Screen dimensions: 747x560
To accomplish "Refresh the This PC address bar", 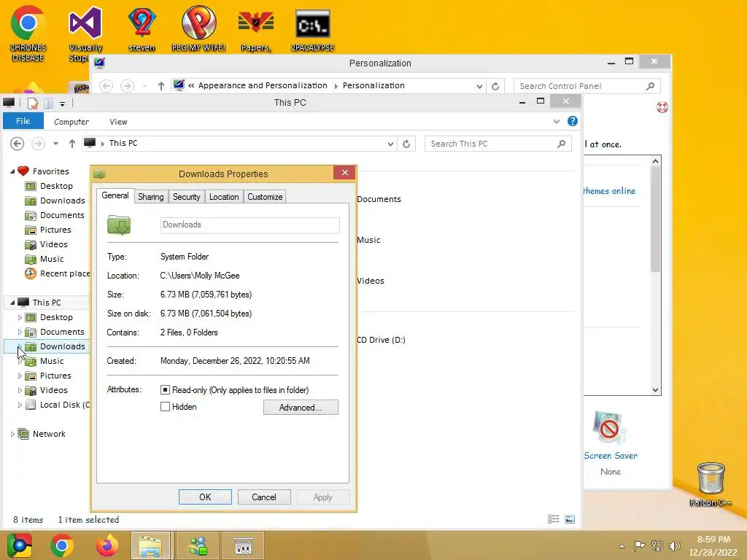I will (x=406, y=144).
